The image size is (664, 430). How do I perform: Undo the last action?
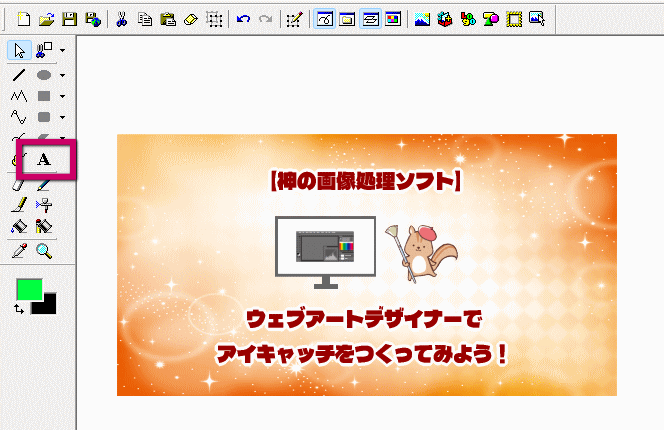pos(243,18)
